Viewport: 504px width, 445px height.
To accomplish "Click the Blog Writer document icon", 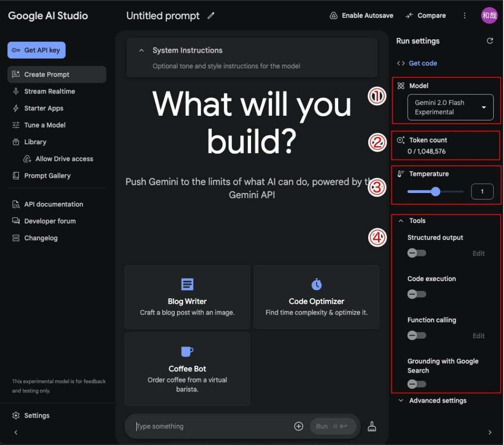I will [187, 284].
